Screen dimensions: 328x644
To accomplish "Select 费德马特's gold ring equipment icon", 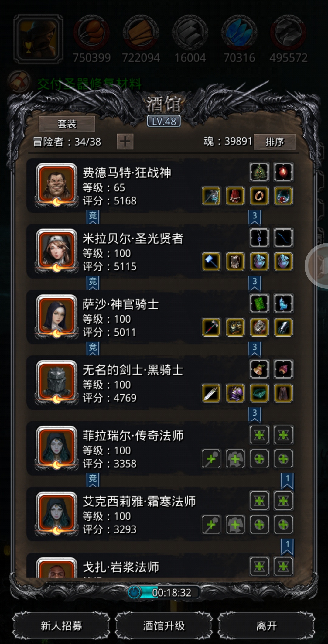I will pos(259,196).
